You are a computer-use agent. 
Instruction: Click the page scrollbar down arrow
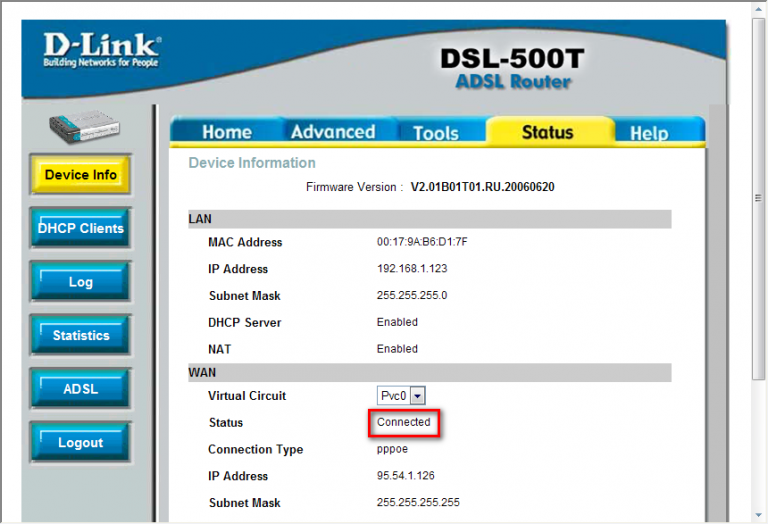[x=758, y=515]
